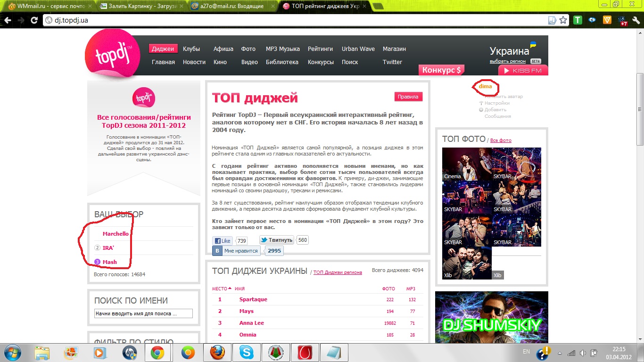644x362 pixels.
Task: Open the Urban Wave menu item
Action: click(x=358, y=49)
